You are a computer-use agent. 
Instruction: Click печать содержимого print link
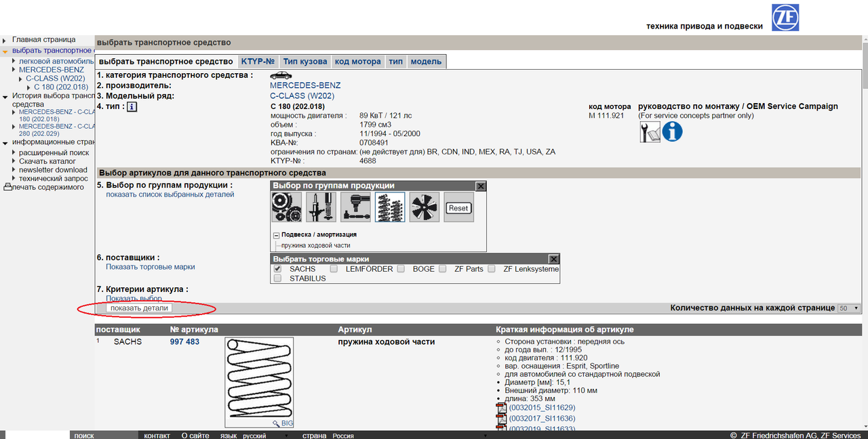[48, 187]
